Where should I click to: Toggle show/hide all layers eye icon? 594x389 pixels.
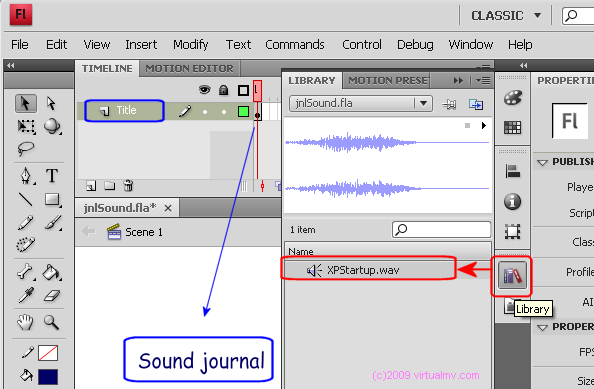click(205, 90)
